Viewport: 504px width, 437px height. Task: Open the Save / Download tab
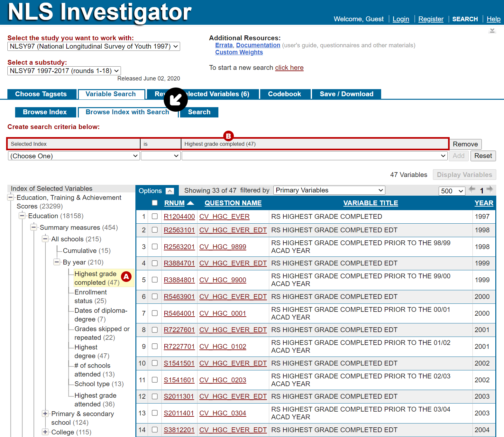346,94
